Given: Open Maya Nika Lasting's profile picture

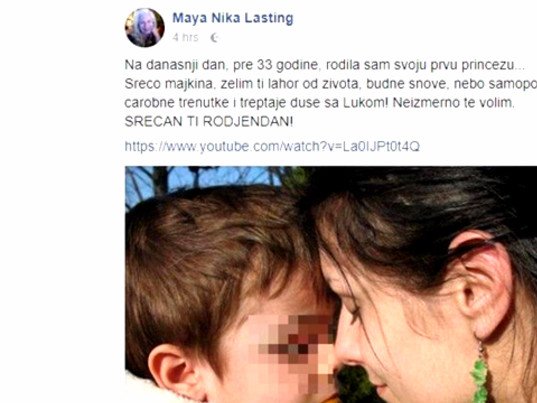Looking at the screenshot, I should point(145,27).
